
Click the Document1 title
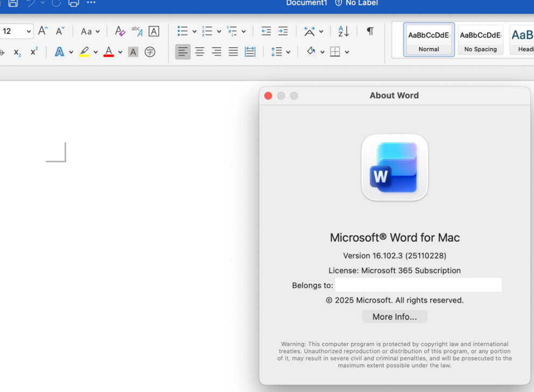[x=306, y=3]
